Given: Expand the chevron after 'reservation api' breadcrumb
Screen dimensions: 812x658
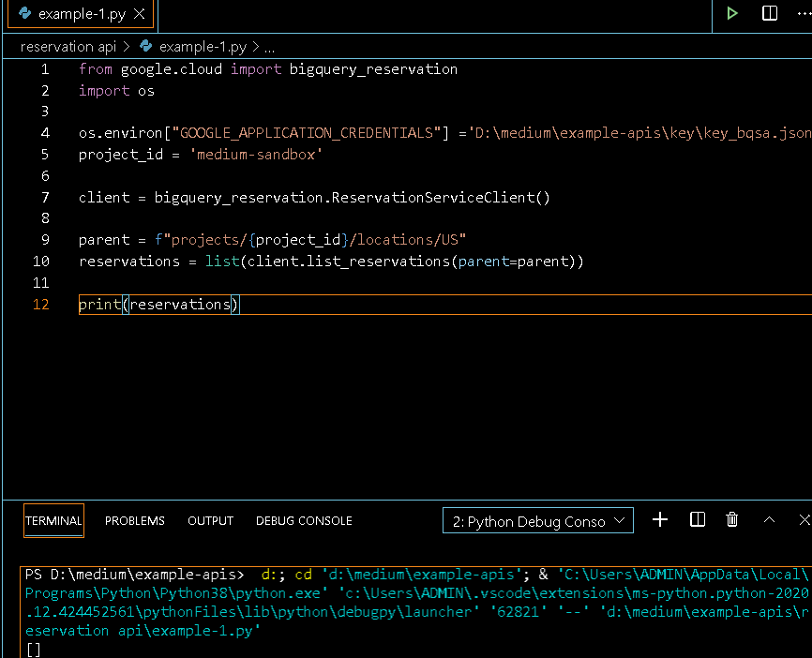Looking at the screenshot, I should 127,47.
